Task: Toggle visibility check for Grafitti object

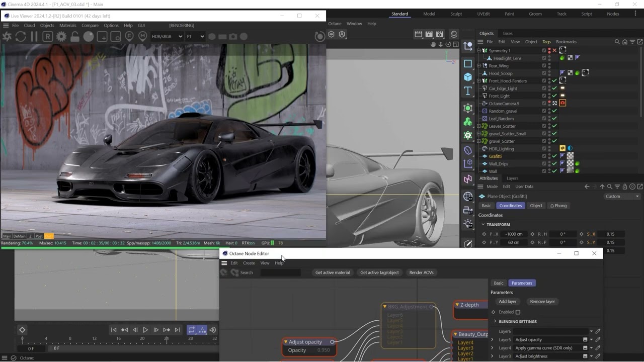Action: tap(554, 156)
